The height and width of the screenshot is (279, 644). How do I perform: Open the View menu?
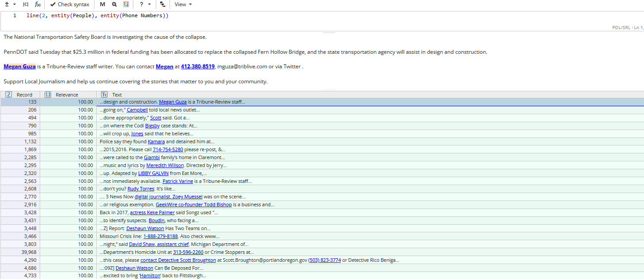pos(183,4)
